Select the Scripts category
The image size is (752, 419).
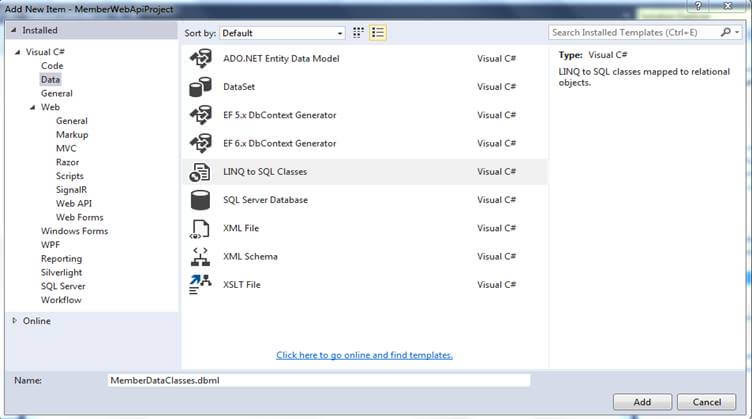[70, 176]
